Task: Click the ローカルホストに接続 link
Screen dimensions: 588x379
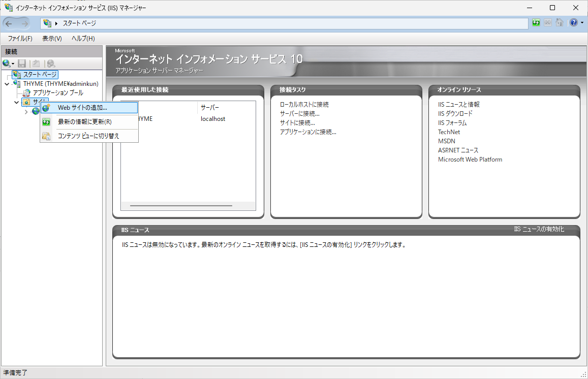Action: coord(304,105)
